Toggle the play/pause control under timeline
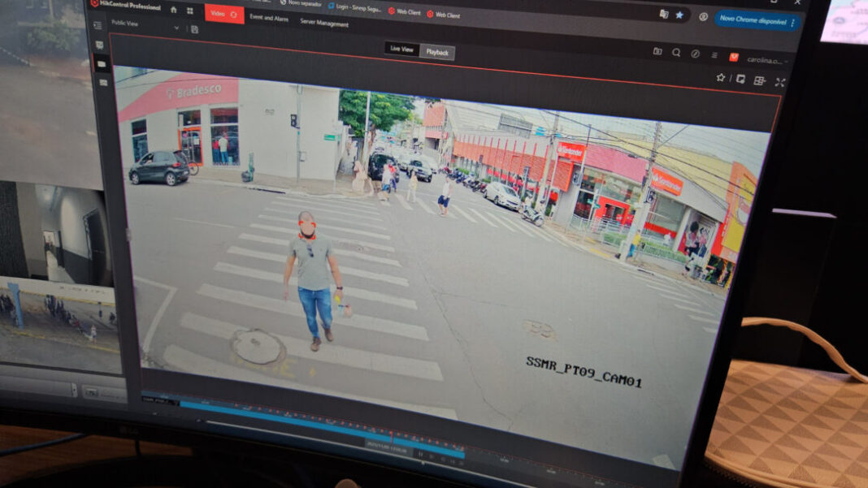Image resolution: width=868 pixels, height=488 pixels. [420, 455]
